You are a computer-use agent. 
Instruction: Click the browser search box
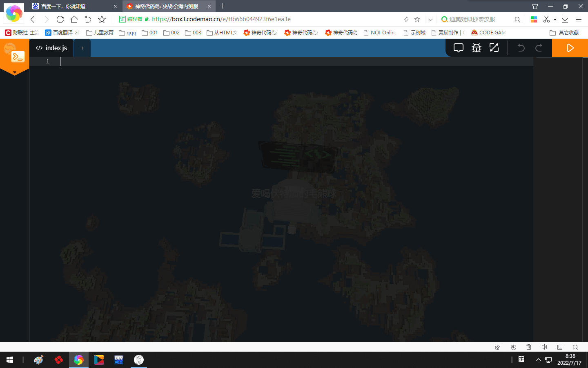click(477, 19)
